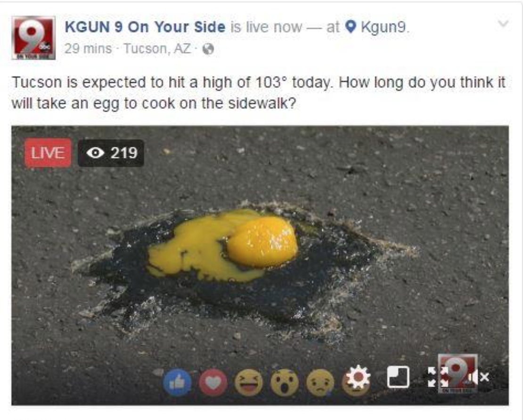Click the Like thumbs-up reaction

(x=177, y=382)
